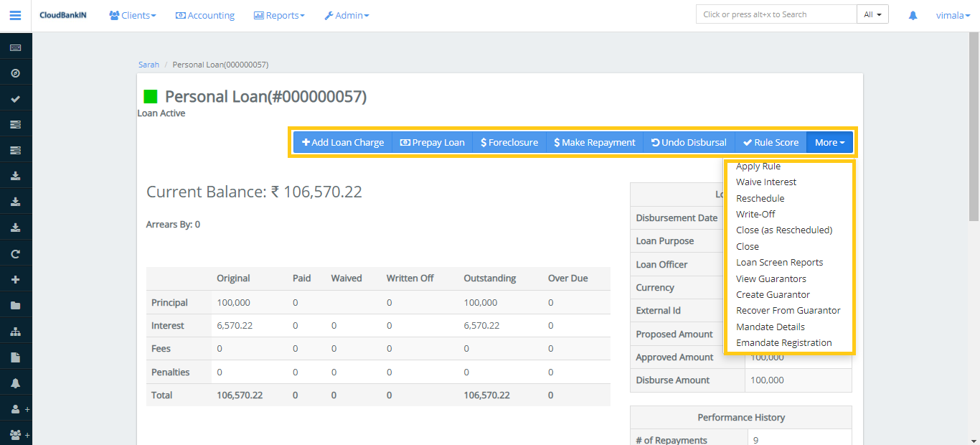Open the folder icon in sidebar
Image resolution: width=980 pixels, height=445 pixels.
(x=15, y=304)
